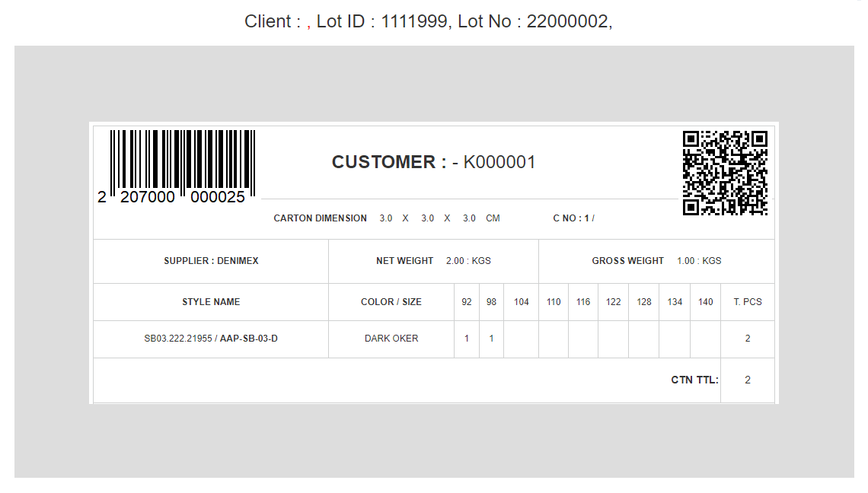Select the size 140 column header
The height and width of the screenshot is (493, 868).
tap(706, 302)
